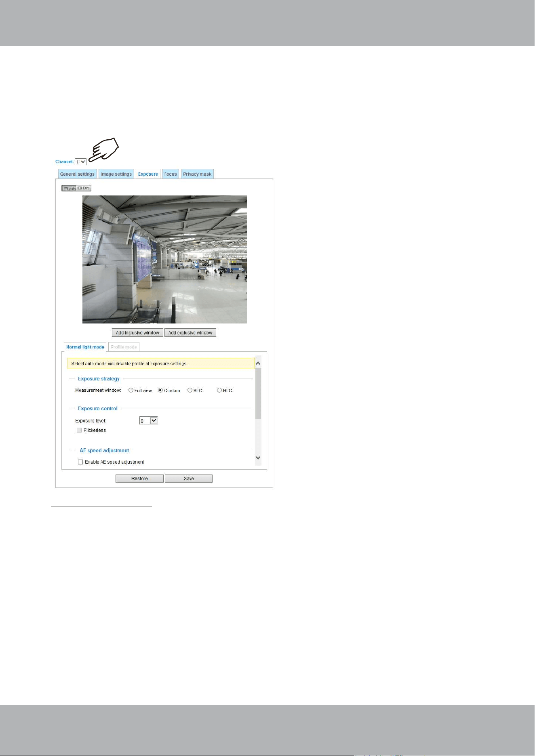Select the Normal light mode tab
535x756 pixels.
point(85,347)
